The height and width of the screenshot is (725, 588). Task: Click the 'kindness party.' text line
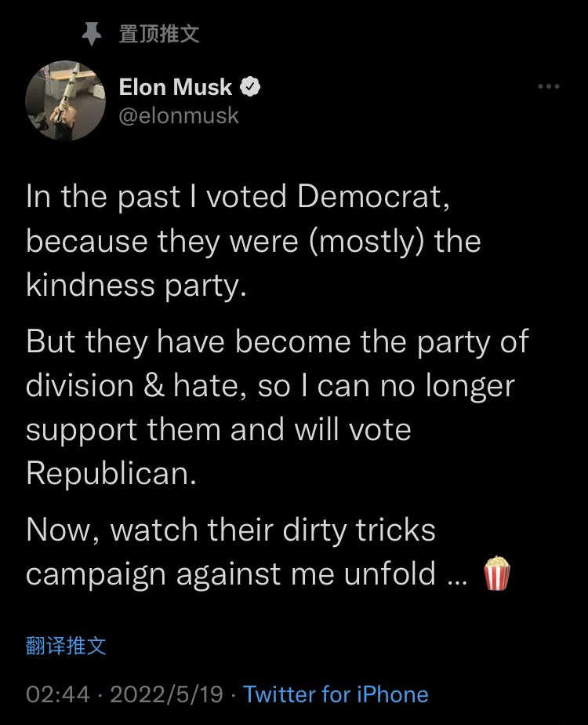[136, 285]
